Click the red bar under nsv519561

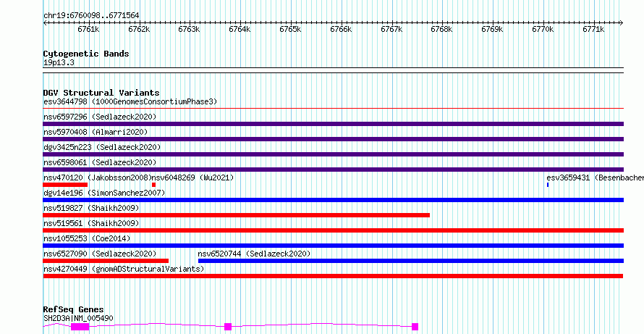(x=333, y=230)
